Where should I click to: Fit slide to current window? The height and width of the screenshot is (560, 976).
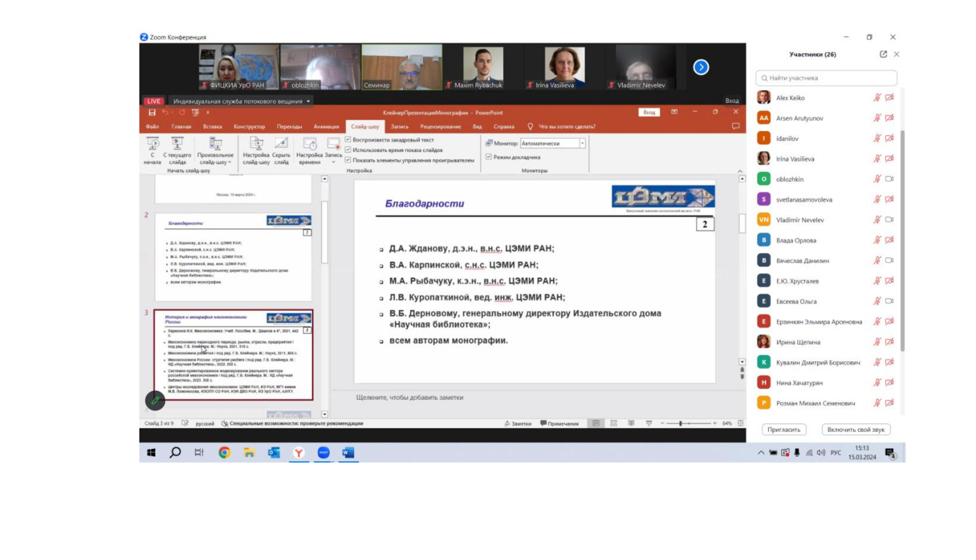point(741,423)
